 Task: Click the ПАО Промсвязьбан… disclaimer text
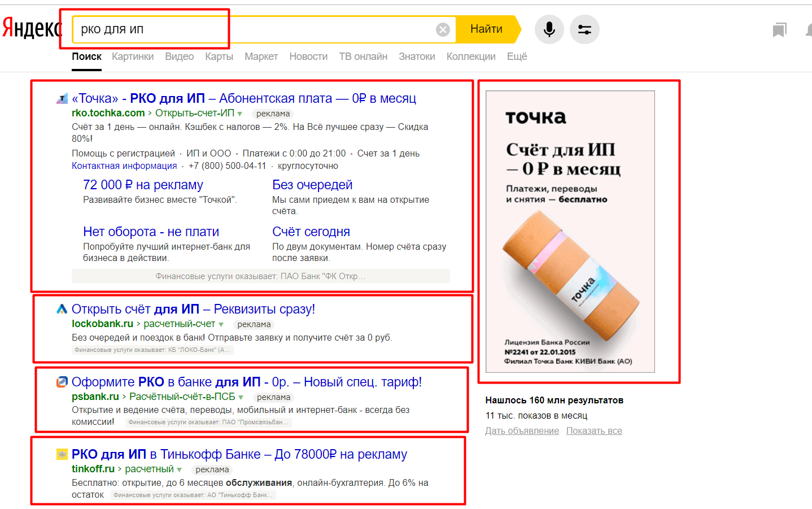tap(208, 422)
